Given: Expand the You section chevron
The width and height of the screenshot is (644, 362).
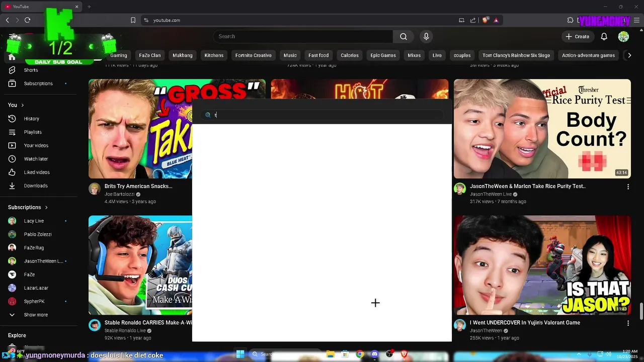Looking at the screenshot, I should 22,105.
